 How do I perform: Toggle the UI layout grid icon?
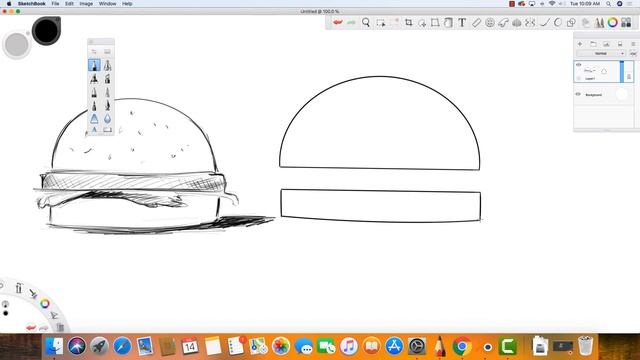pyautogui.click(x=626, y=22)
